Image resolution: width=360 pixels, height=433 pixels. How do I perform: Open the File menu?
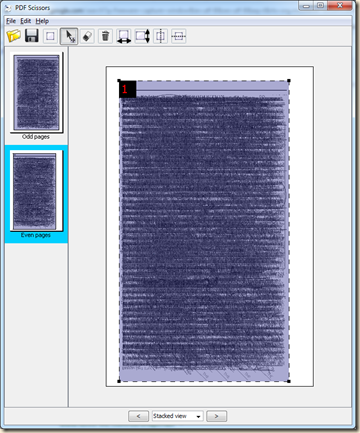tap(11, 21)
